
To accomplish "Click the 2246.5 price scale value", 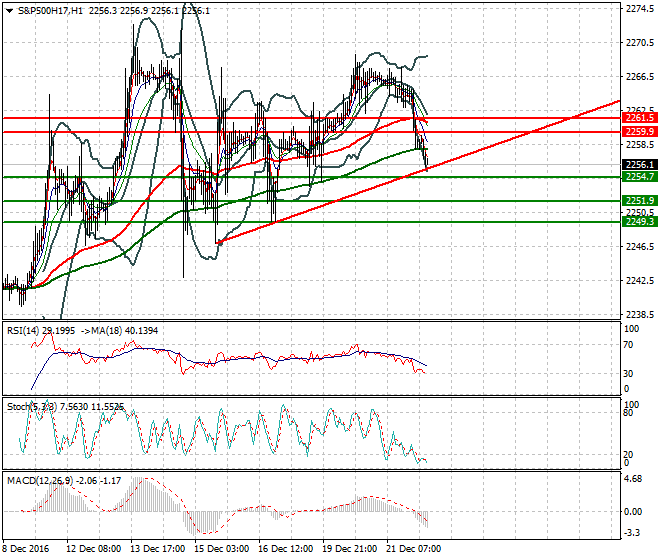I will [x=640, y=246].
